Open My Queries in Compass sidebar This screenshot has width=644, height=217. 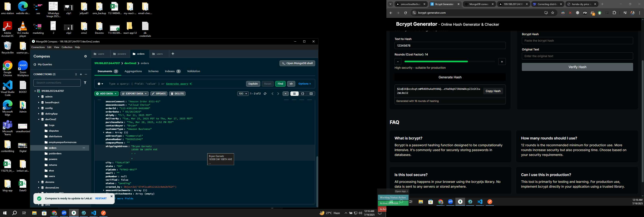43,64
